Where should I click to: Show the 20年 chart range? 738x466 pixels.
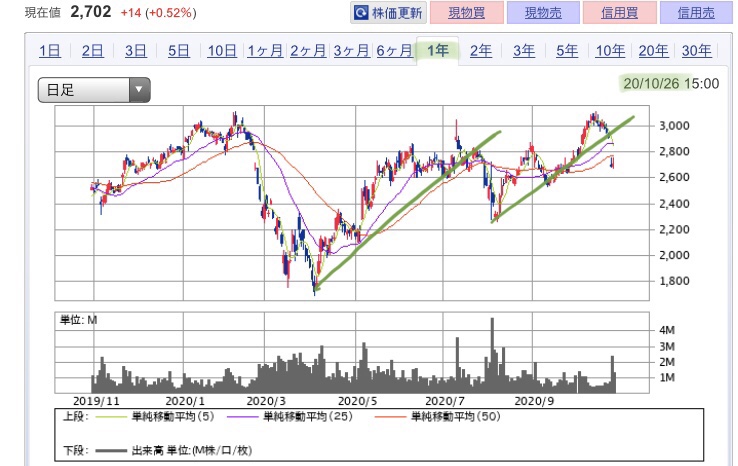[x=653, y=50]
